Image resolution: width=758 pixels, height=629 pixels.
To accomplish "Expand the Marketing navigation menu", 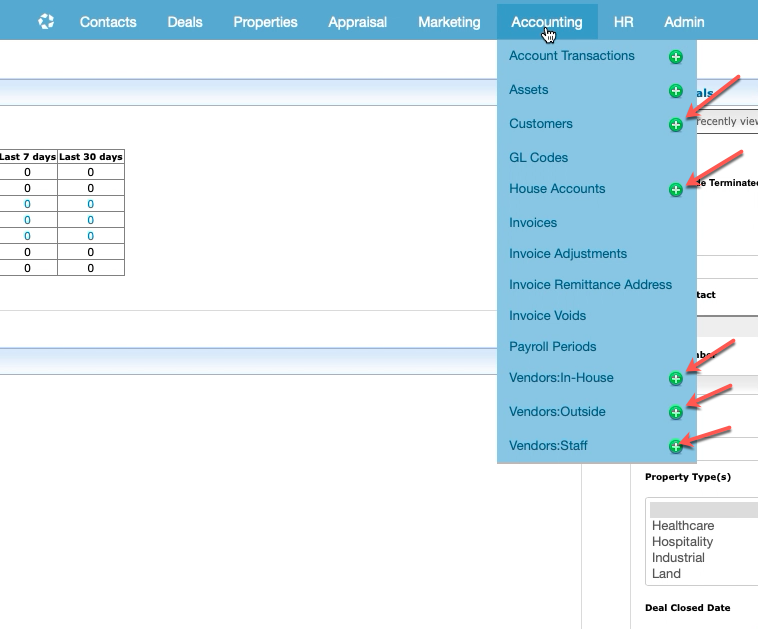I will [449, 21].
